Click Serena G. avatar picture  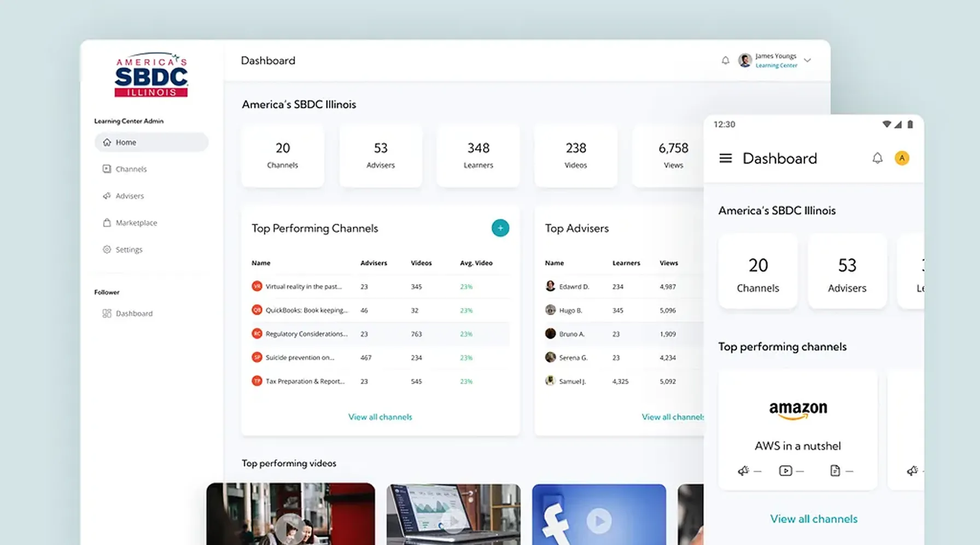[x=550, y=357]
